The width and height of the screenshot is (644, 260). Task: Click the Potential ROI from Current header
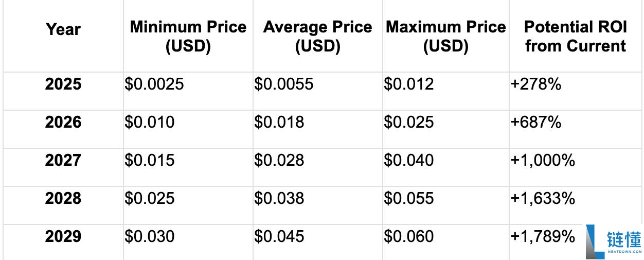coord(575,37)
